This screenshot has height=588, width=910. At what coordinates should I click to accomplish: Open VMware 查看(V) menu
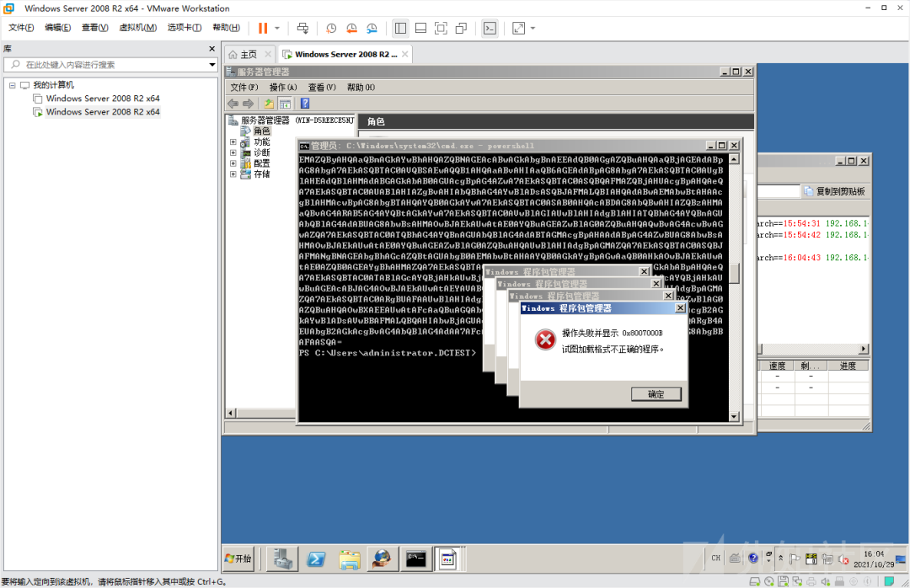[94, 27]
